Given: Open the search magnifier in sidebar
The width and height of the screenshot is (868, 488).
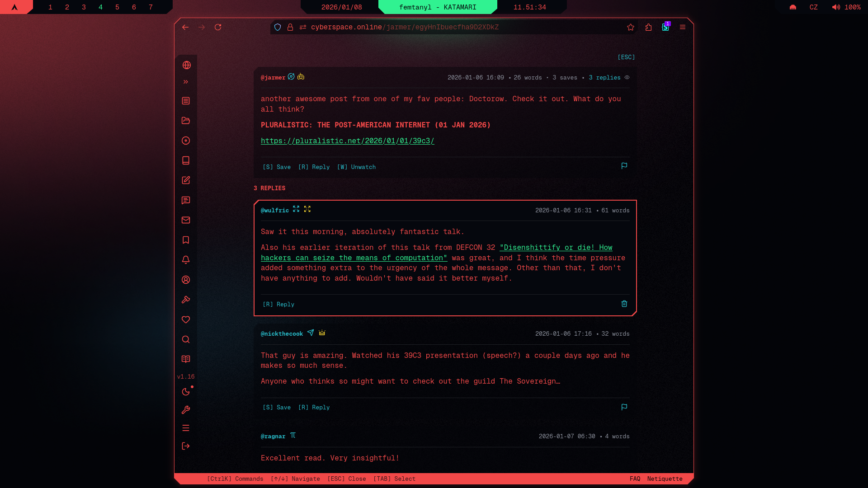Looking at the screenshot, I should point(186,339).
